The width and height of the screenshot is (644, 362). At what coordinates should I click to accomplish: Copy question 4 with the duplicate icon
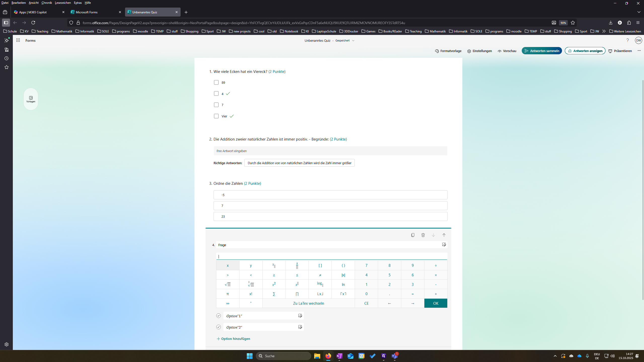click(413, 235)
